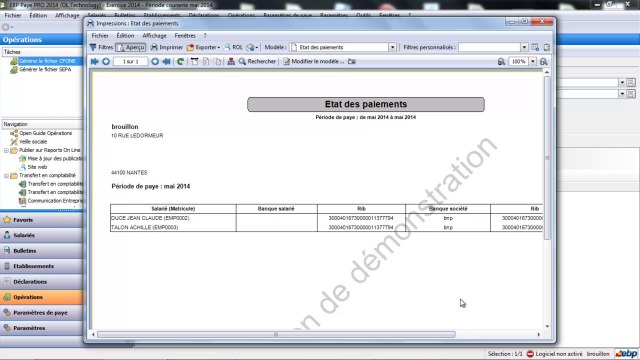Open the Fenêtres menu in Impressions window
The image size is (640, 360).
(x=185, y=36)
